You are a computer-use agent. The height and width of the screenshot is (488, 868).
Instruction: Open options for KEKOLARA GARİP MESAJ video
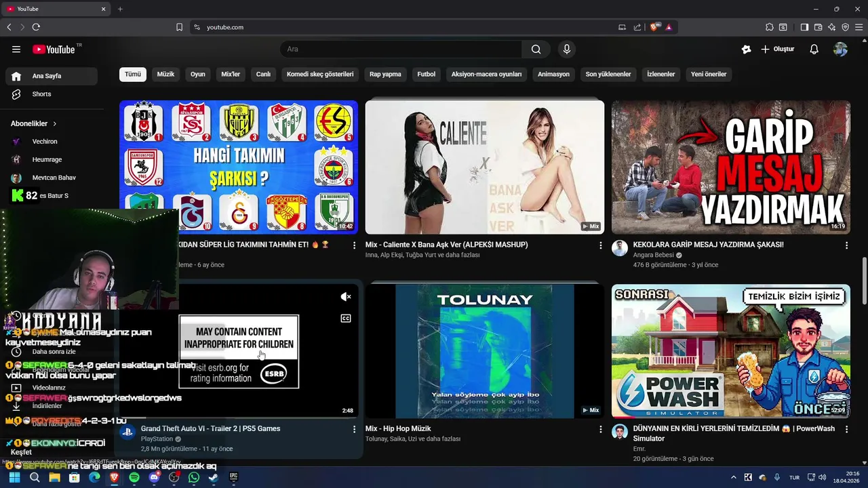[x=846, y=245]
